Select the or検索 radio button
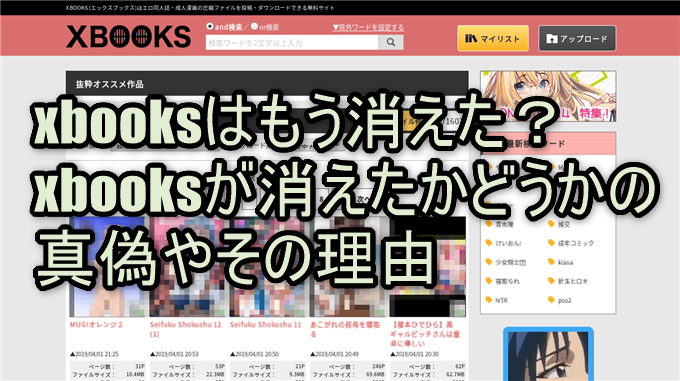This screenshot has width=680, height=381. coord(255,26)
